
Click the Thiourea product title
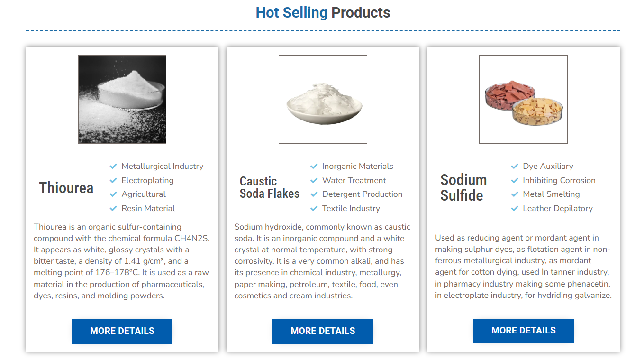tap(66, 188)
